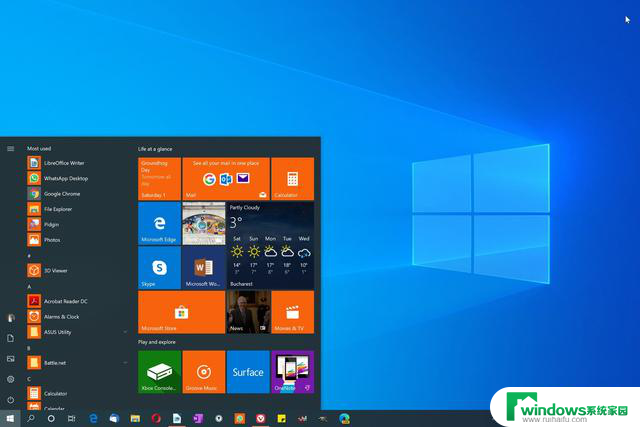Open the orange Calculator tile
Screen dimensions: 640x427
click(x=293, y=179)
